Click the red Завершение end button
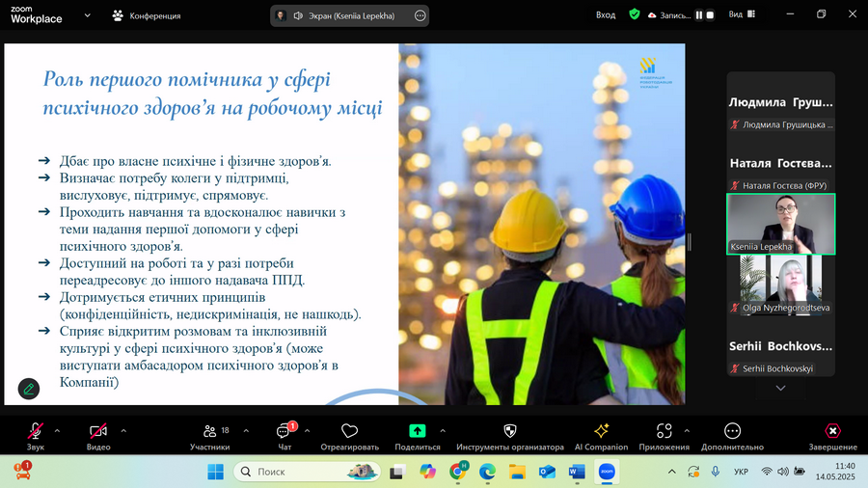The height and width of the screenshot is (488, 868). [832, 431]
